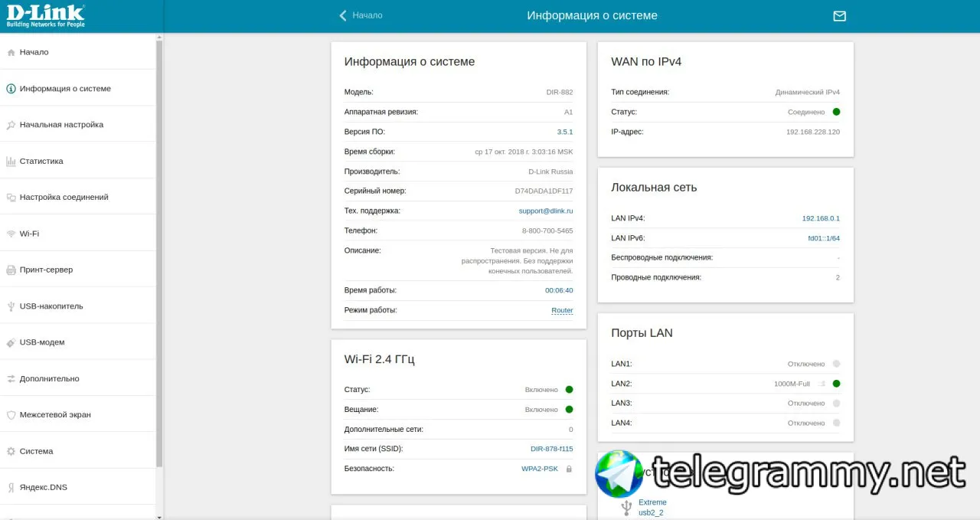Click the uptime value 00:06:40

pyautogui.click(x=559, y=290)
